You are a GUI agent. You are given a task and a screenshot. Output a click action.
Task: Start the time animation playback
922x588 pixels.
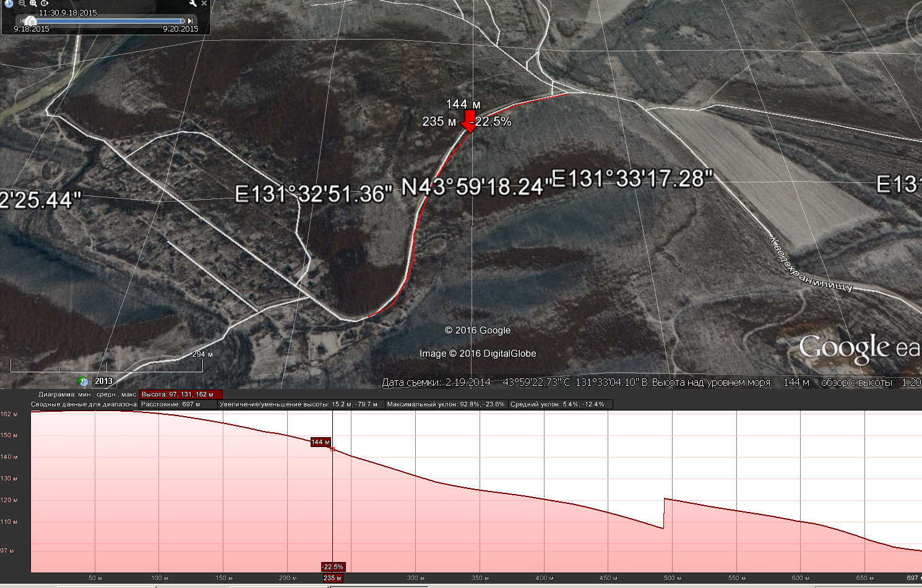(x=45, y=4)
